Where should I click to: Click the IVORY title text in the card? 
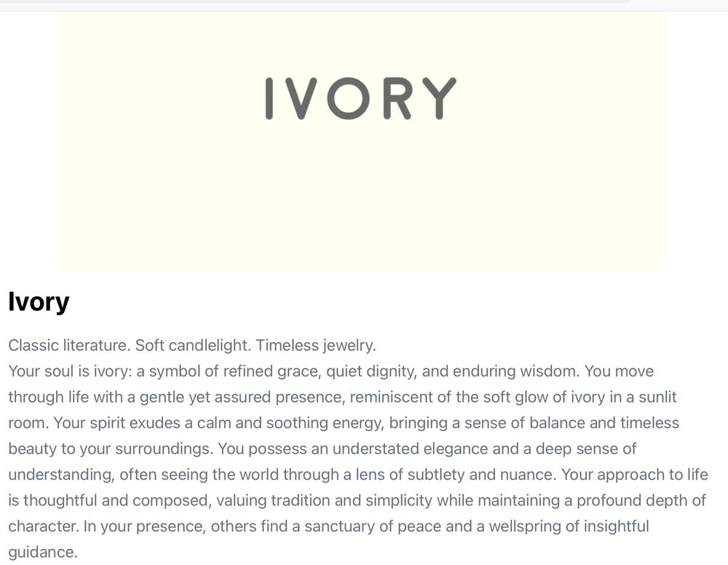click(x=361, y=98)
